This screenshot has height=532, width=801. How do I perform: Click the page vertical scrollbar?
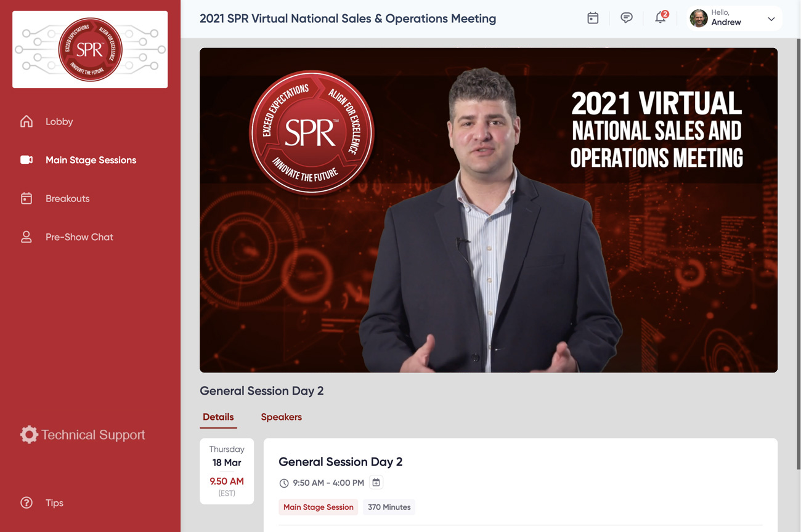pos(798,246)
